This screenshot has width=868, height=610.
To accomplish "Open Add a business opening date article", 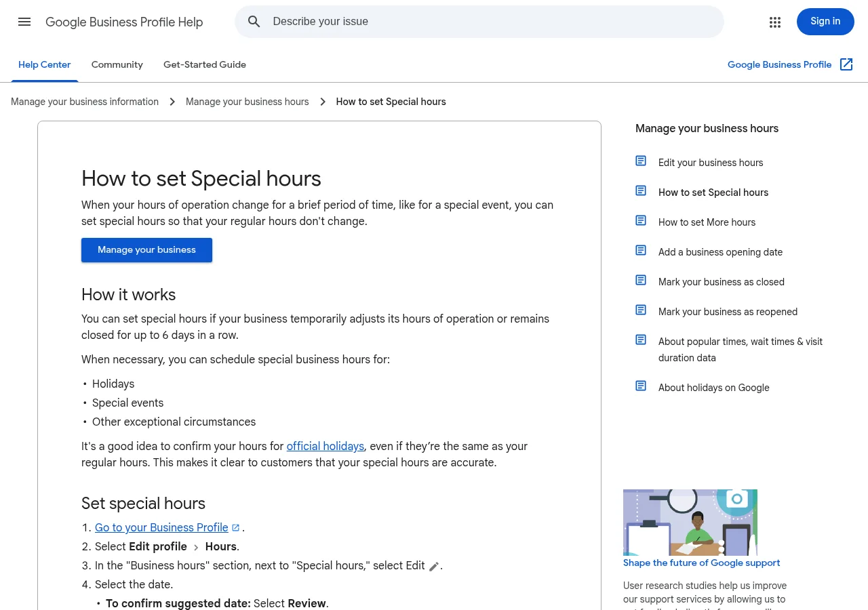I will [x=720, y=252].
